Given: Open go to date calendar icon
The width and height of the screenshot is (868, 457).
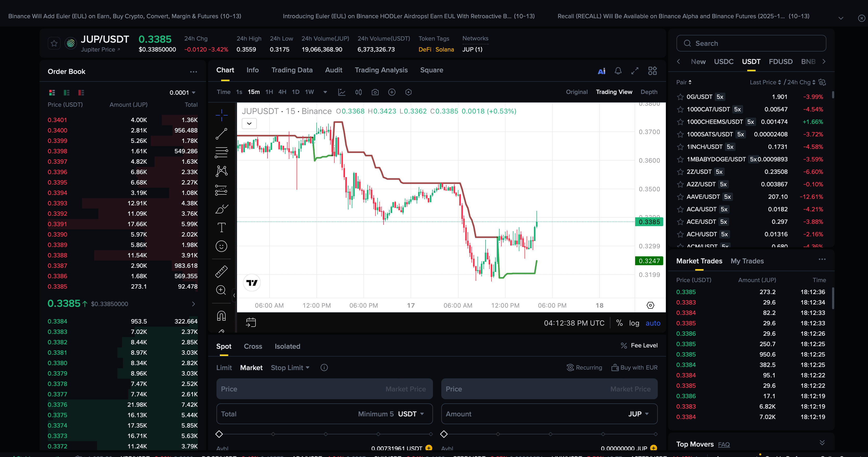Looking at the screenshot, I should coord(251,322).
